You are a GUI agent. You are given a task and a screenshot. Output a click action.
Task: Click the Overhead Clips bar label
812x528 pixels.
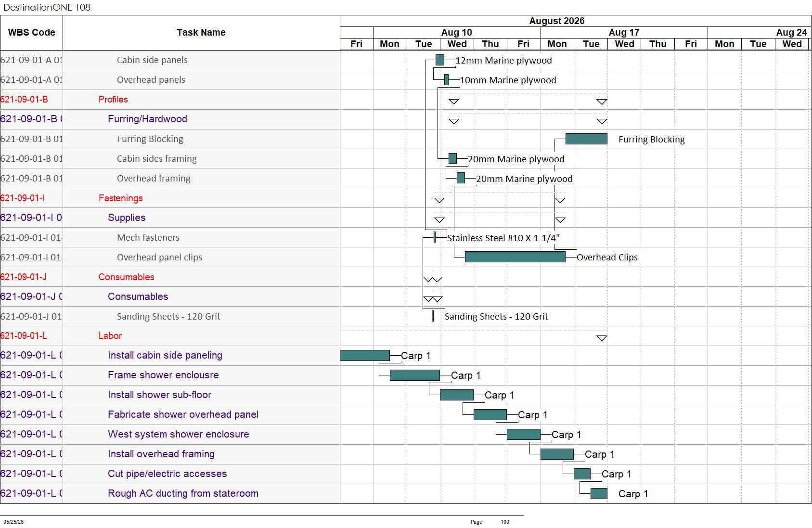click(x=607, y=258)
